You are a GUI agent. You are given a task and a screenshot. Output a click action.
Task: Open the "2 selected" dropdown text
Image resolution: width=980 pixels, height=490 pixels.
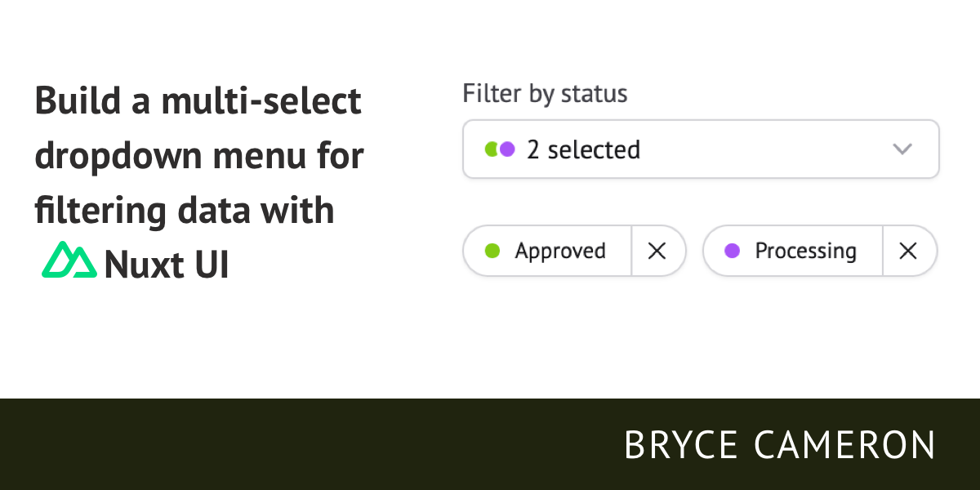pyautogui.click(x=583, y=149)
